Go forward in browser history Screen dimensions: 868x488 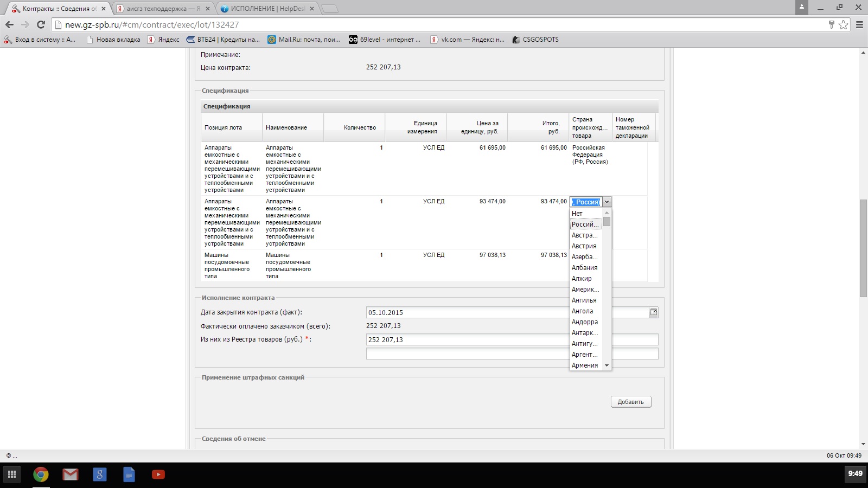pyautogui.click(x=25, y=24)
